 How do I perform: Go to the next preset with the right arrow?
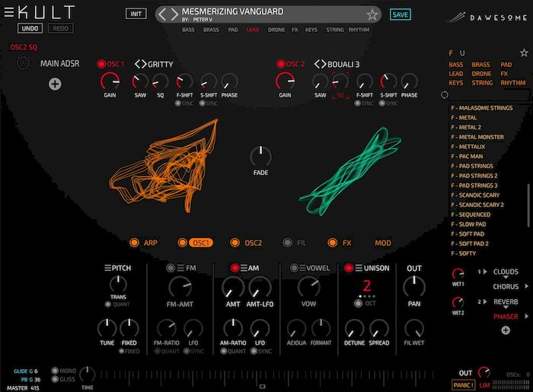point(174,14)
